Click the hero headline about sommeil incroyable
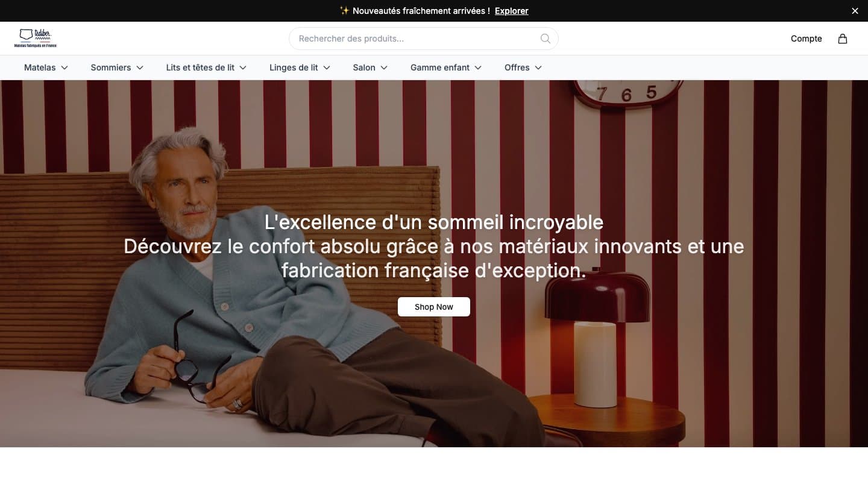This screenshot has width=868, height=490. (x=434, y=222)
